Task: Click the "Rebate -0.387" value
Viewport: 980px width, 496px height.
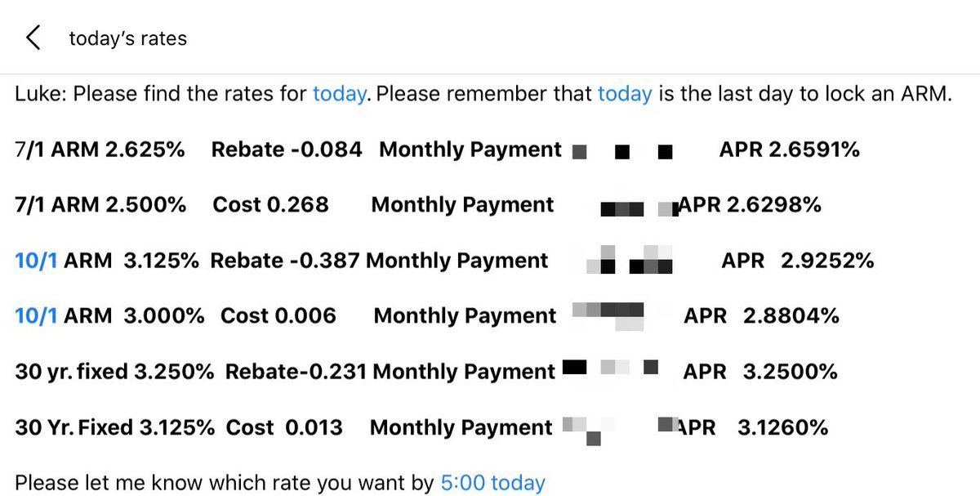Action: [285, 261]
